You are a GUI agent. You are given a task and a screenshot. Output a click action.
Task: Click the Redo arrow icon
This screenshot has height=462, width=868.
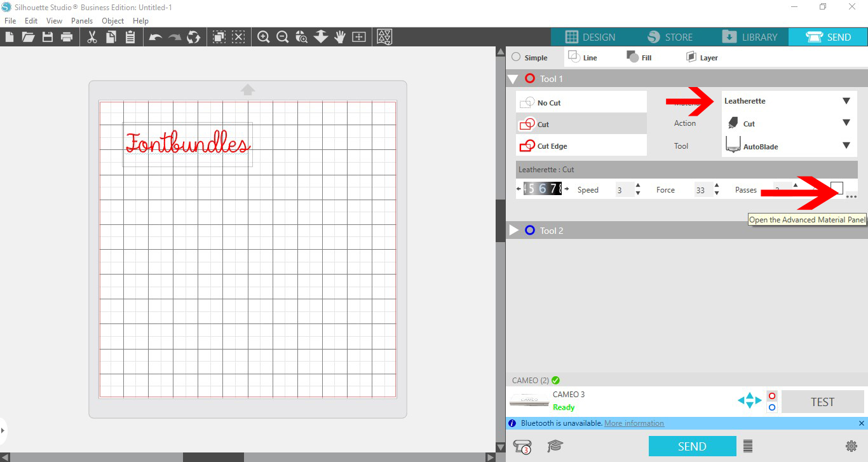pyautogui.click(x=174, y=37)
